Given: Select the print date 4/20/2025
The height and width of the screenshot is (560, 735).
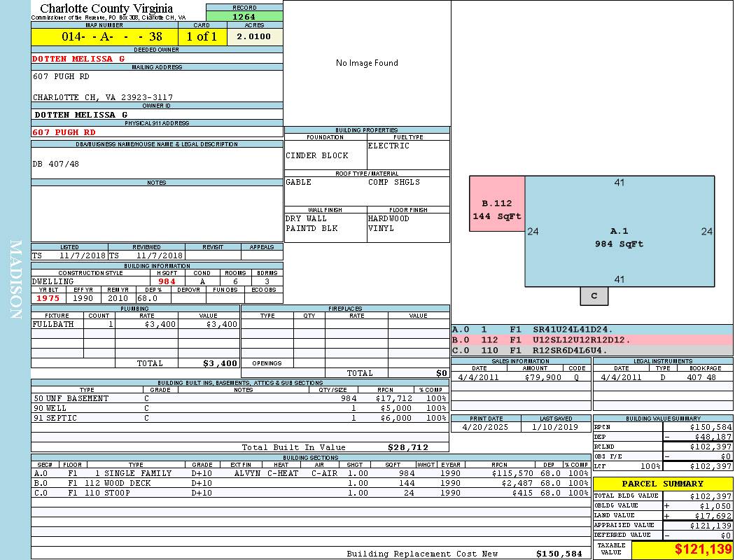Looking at the screenshot, I should 486,427.
